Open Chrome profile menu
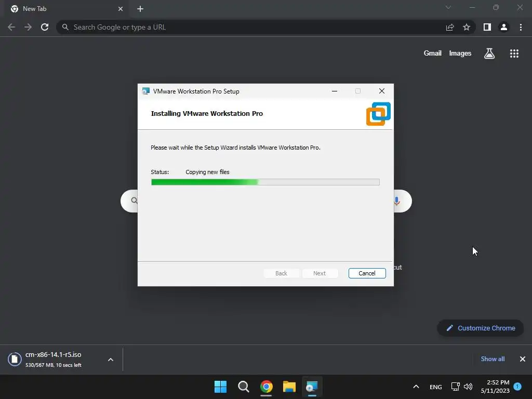The image size is (532, 399). pos(504,27)
